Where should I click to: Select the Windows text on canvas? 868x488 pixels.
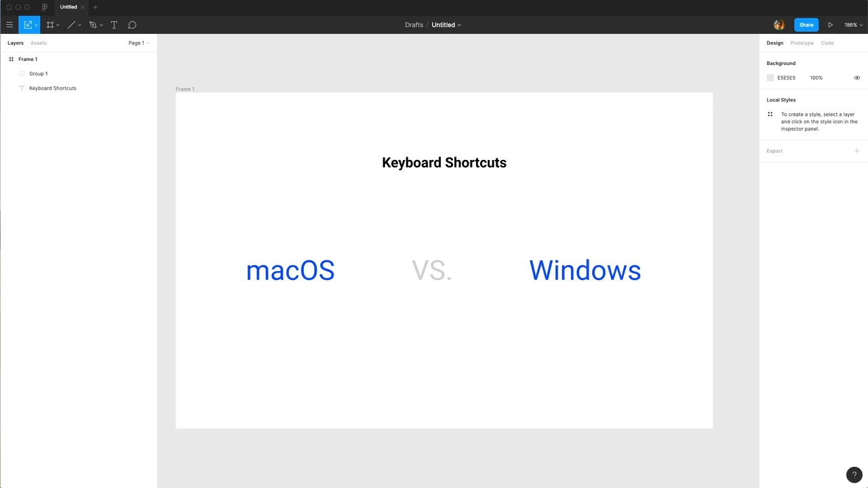585,270
